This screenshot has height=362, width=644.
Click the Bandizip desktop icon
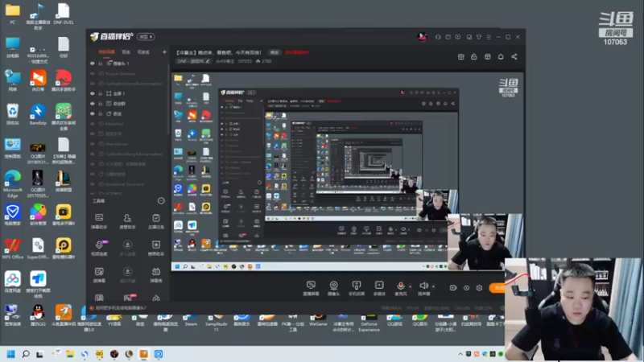tap(38, 114)
